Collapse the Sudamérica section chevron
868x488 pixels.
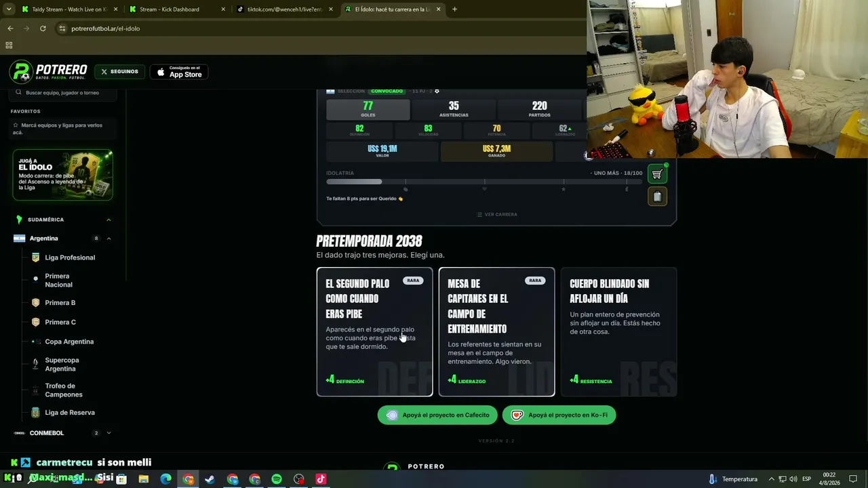(x=108, y=220)
